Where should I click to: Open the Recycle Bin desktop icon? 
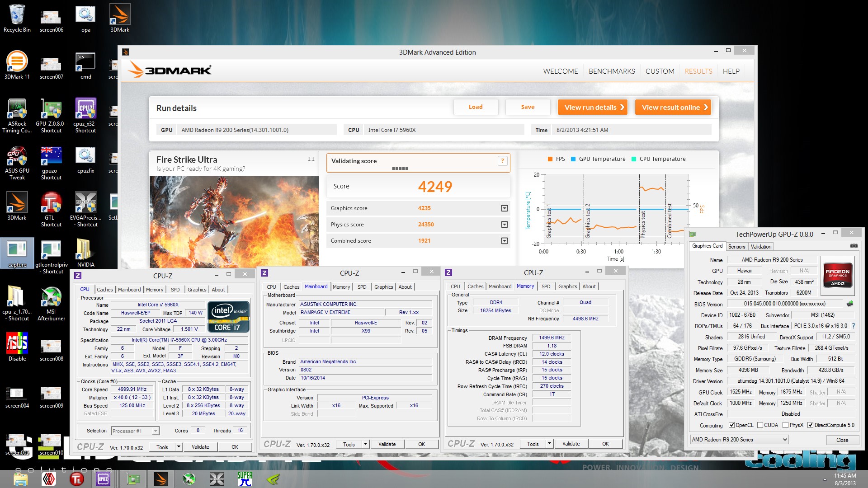[17, 18]
